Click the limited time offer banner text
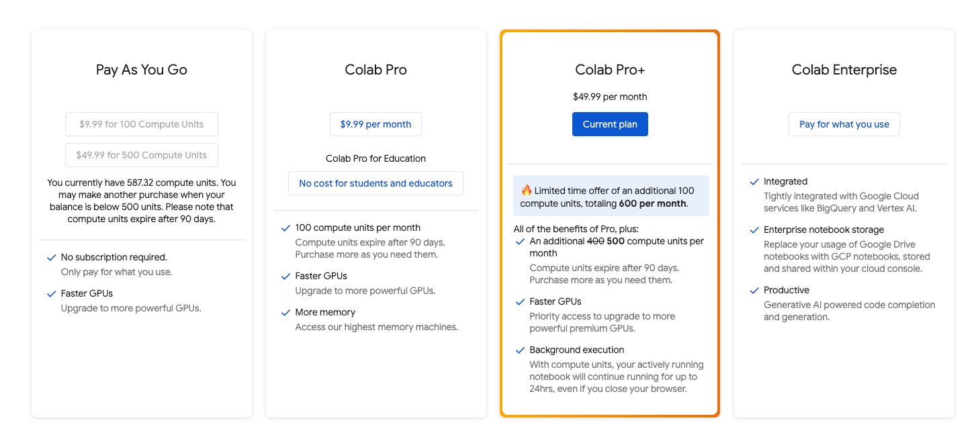 (x=615, y=197)
